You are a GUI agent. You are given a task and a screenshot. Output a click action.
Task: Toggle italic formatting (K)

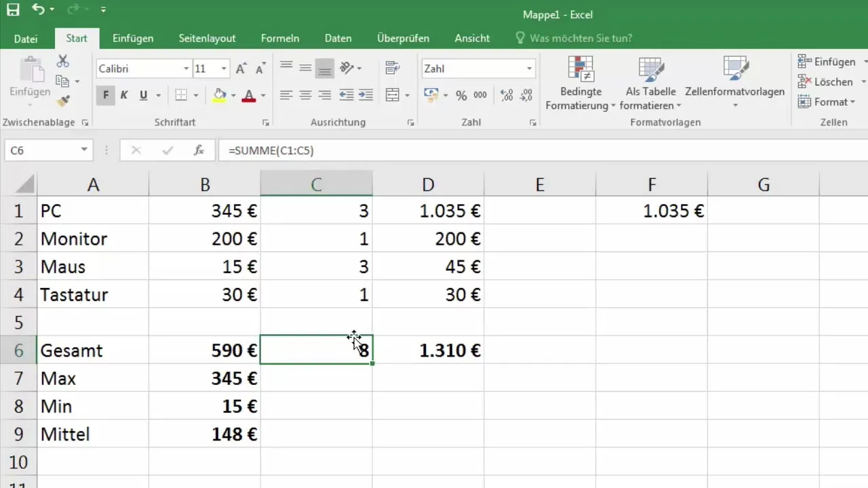pos(124,96)
